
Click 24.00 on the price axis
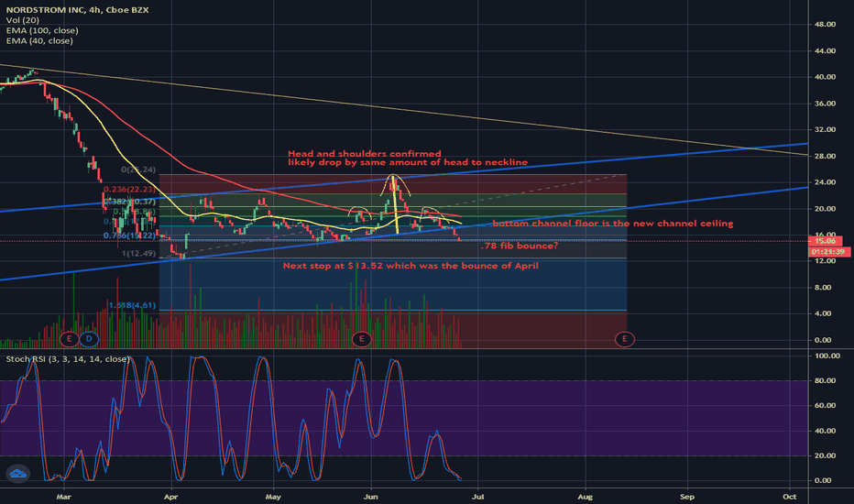coord(825,182)
